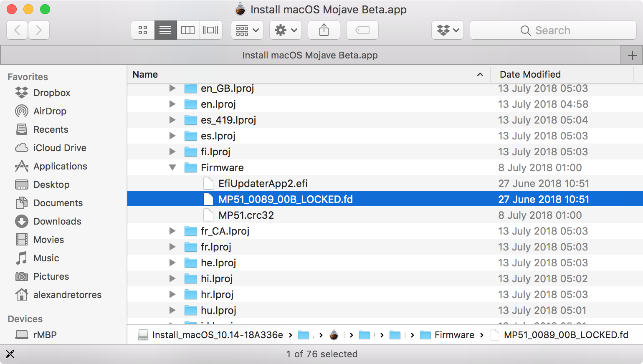This screenshot has width=643, height=364.
Task: Select the Install macOS Mojave Beta.app tab
Action: pos(310,55)
